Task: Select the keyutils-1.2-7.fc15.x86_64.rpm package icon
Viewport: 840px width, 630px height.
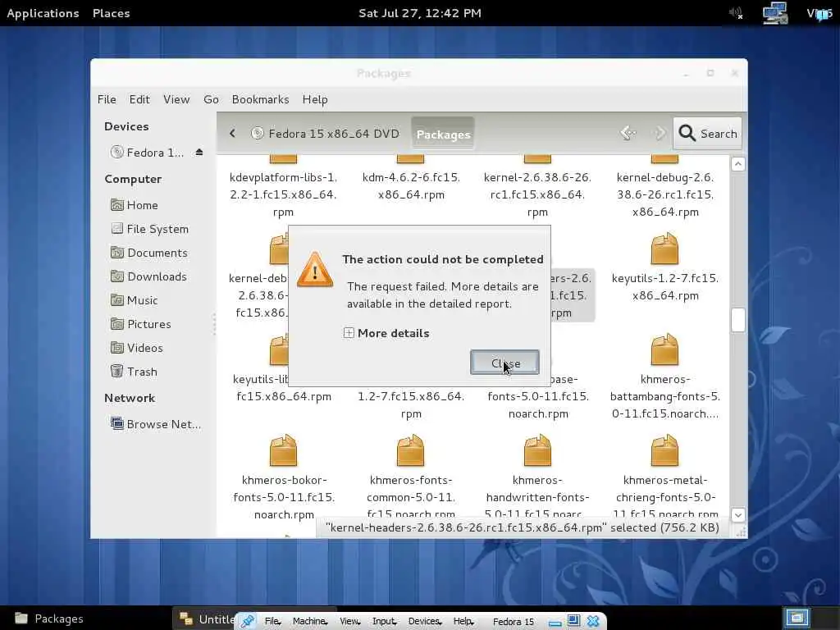Action: [664, 249]
